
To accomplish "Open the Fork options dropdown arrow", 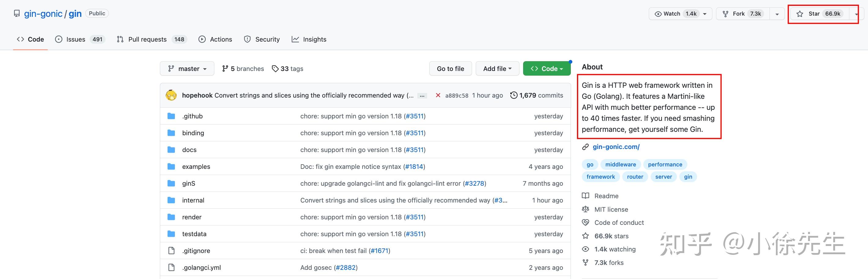I will [x=777, y=14].
